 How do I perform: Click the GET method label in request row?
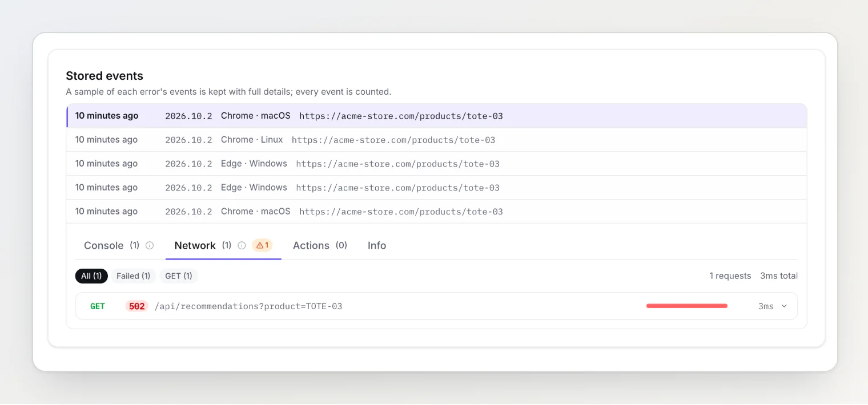click(x=98, y=306)
